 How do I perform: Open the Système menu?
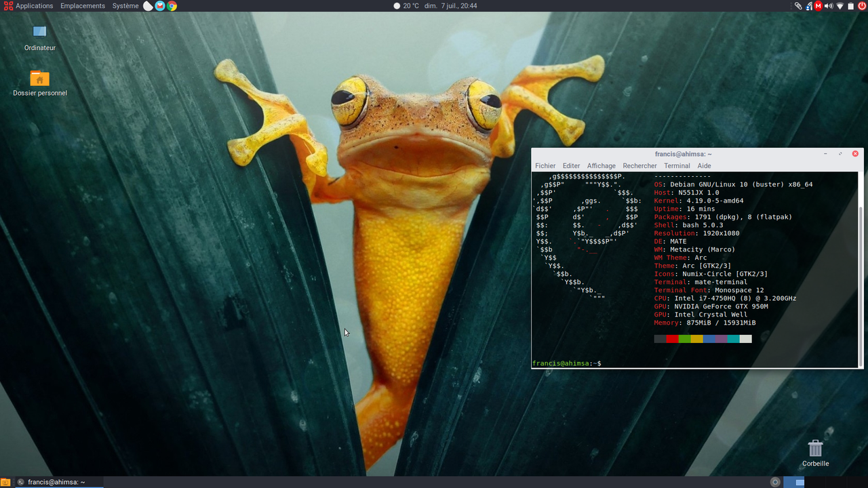coord(125,5)
